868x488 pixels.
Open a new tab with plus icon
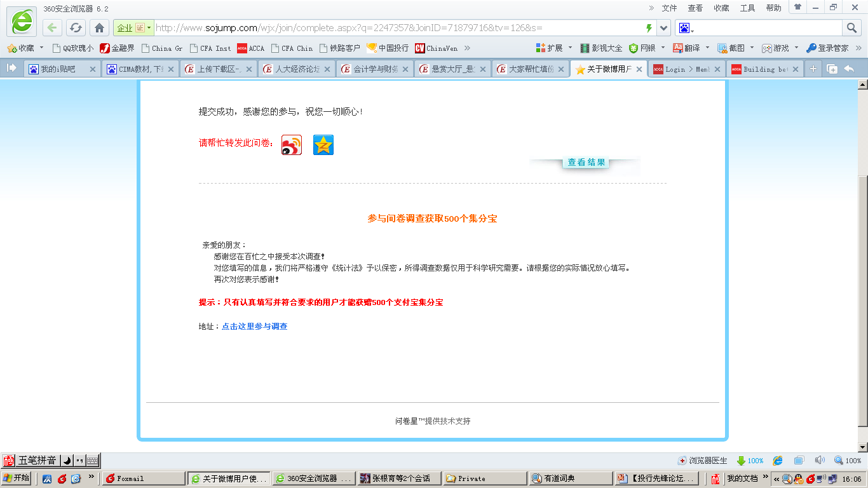coord(813,69)
